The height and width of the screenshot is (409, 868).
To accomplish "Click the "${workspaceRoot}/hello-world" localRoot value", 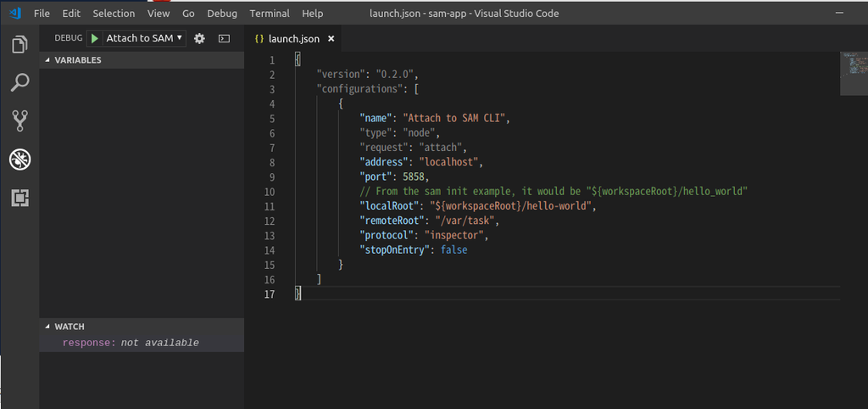I will point(511,206).
